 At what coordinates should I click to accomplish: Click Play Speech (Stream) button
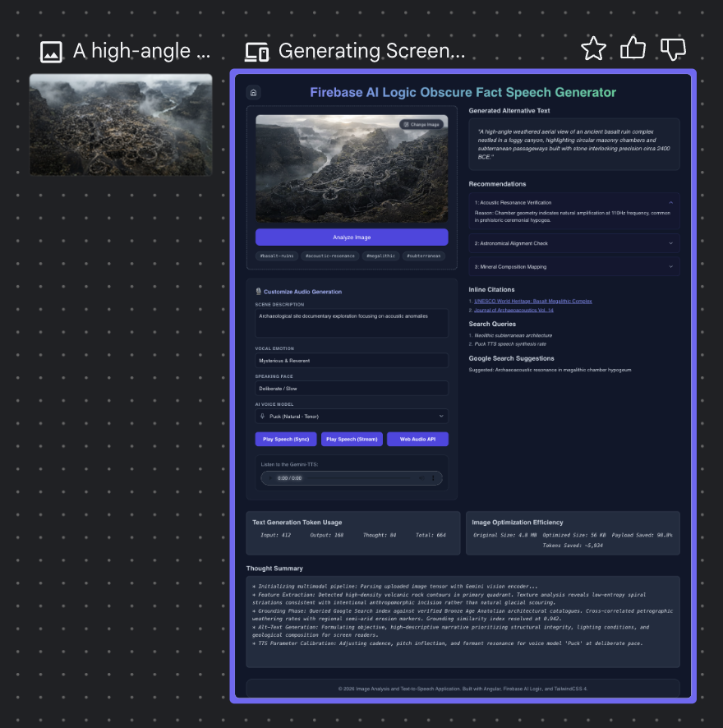352,440
